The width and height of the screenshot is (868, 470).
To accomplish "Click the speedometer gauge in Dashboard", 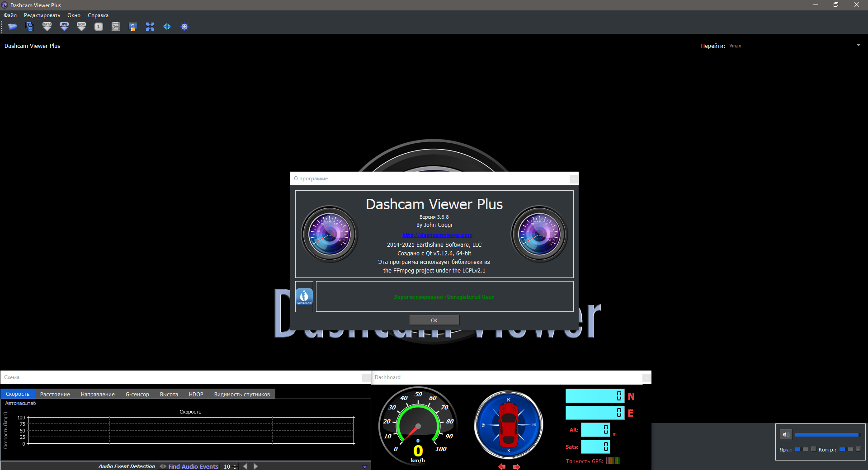I will tap(418, 426).
